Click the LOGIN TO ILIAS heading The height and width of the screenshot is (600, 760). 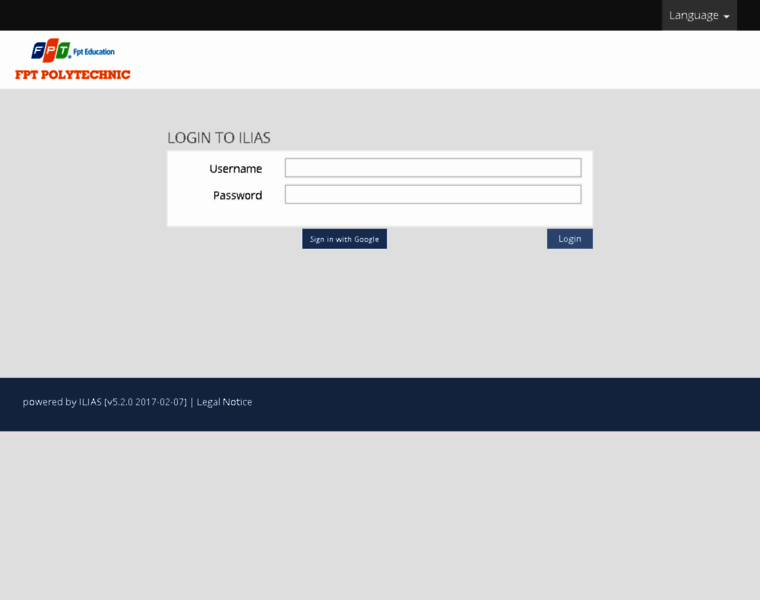219,138
